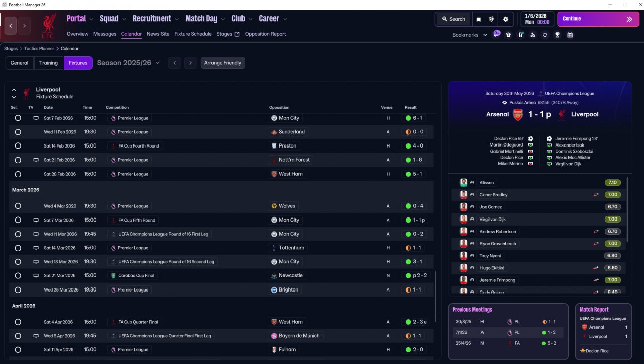Click Conor Bradley's substitution arrows icon
Screen dimensions: 644x364
(596, 195)
